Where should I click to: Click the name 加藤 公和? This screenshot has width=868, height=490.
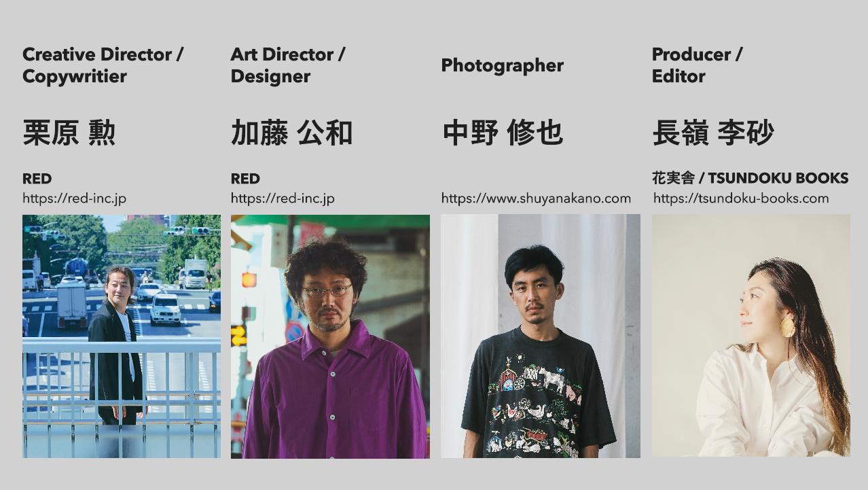291,133
